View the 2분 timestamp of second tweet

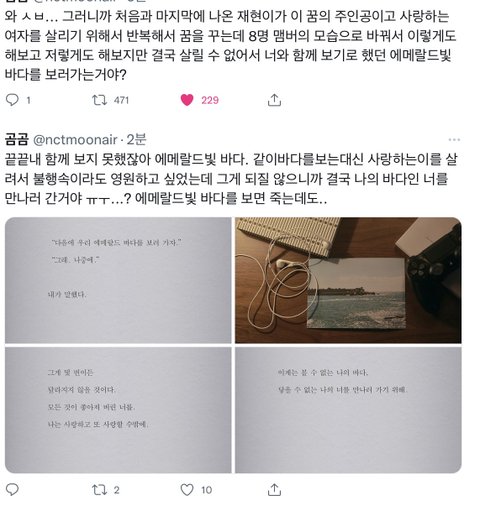tap(136, 140)
